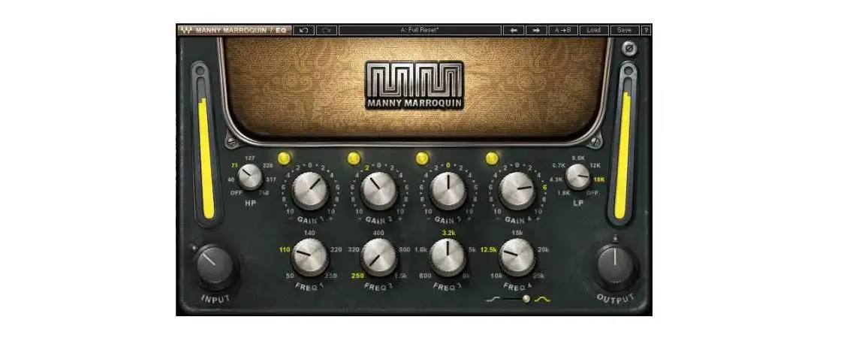This screenshot has width=868, height=347.
Task: Select 5k on the FREQ 3 dial
Action: [x=472, y=249]
